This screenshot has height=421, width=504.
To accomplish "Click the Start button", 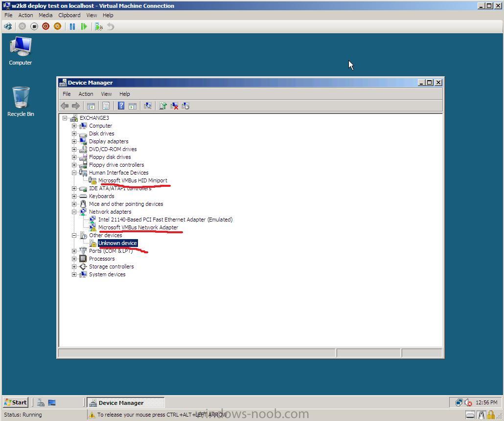I will pos(16,402).
